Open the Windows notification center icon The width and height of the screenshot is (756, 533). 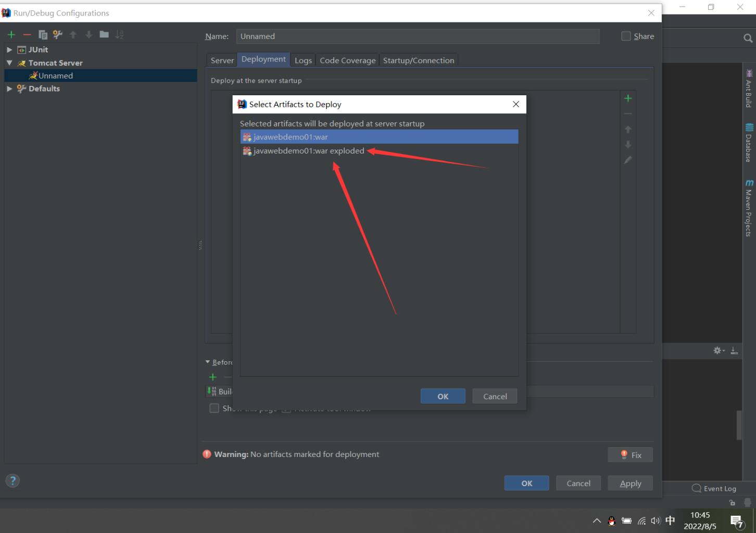tap(737, 521)
